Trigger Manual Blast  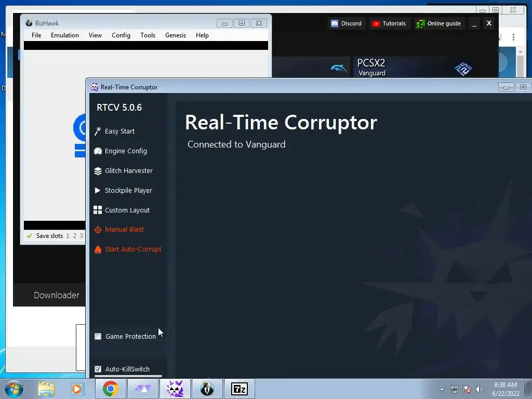[124, 229]
